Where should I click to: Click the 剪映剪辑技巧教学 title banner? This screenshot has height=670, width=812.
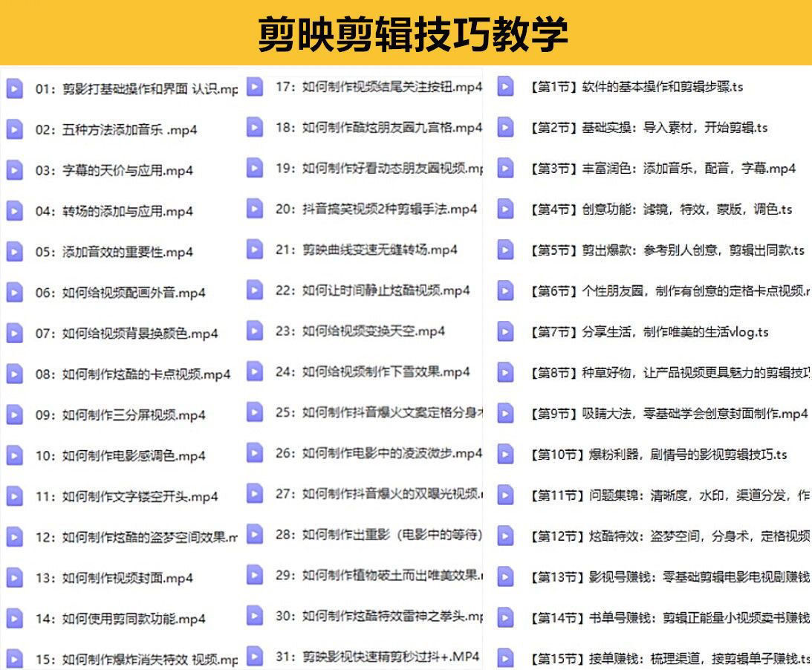point(406,33)
